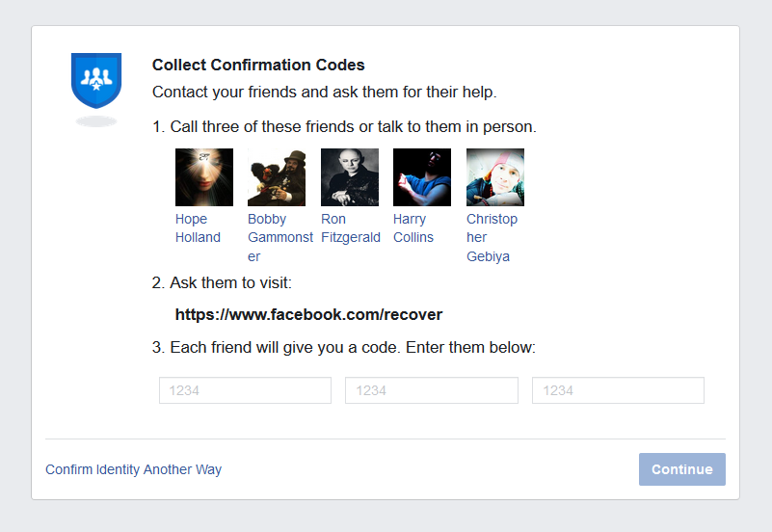
Task: Open Hope Holland's profile photo
Action: [204, 177]
